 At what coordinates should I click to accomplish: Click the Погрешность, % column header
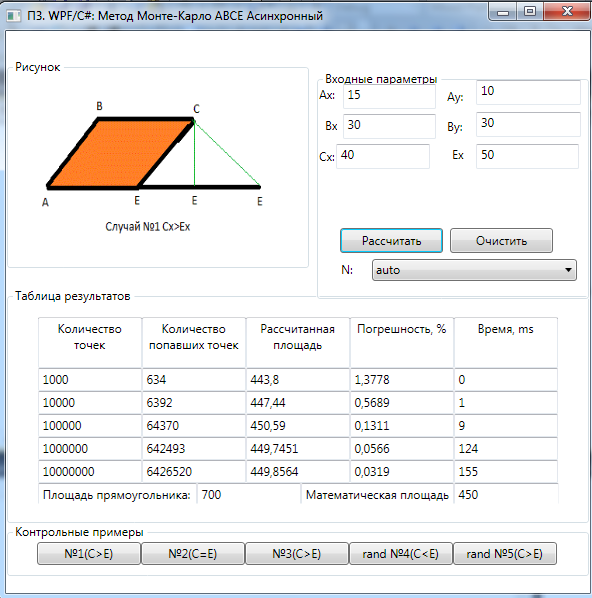coord(402,342)
